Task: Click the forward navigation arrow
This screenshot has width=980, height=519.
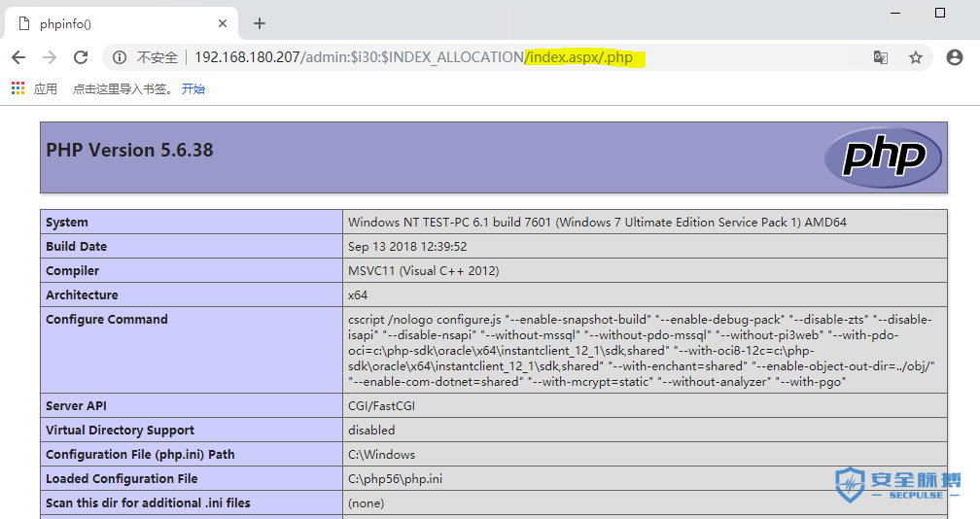Action: [x=50, y=57]
